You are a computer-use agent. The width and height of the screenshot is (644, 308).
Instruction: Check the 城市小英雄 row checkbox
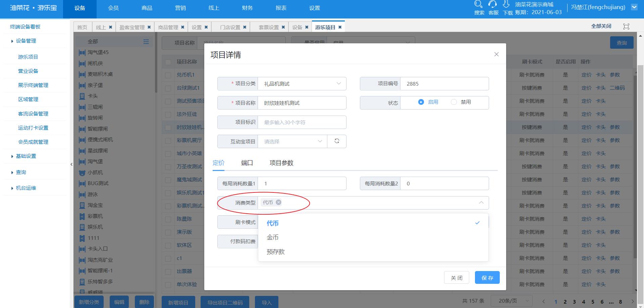pyautogui.click(x=168, y=154)
